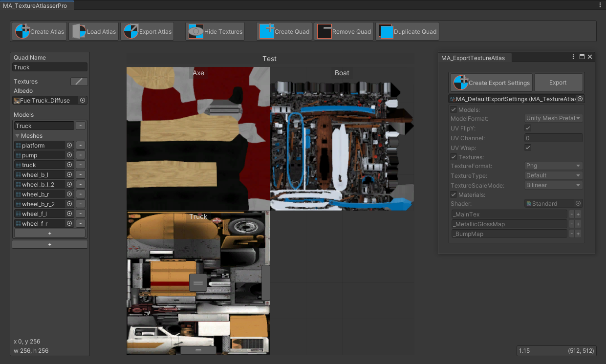The height and width of the screenshot is (364, 606).
Task: Click the Remove Quad icon
Action: click(324, 31)
